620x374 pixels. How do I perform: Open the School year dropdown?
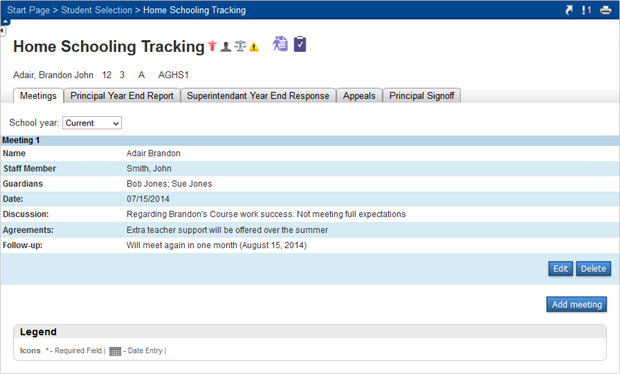[x=92, y=123]
